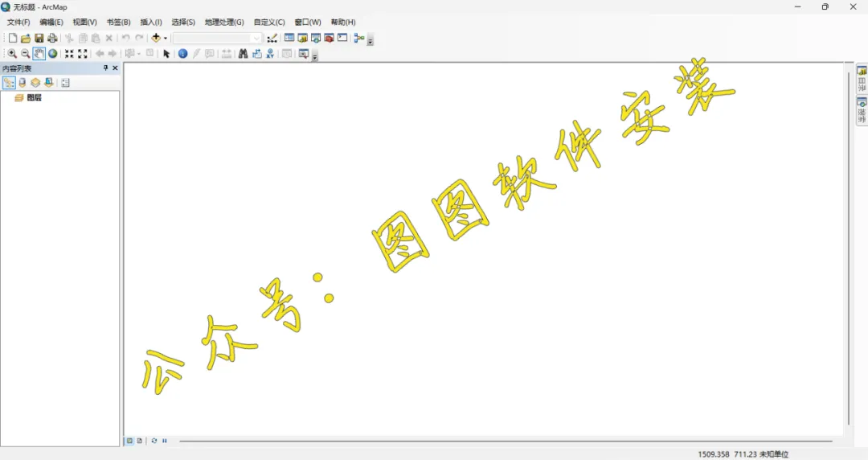Click the Hyperlink lightning tool
The height and width of the screenshot is (460, 868).
(x=196, y=54)
